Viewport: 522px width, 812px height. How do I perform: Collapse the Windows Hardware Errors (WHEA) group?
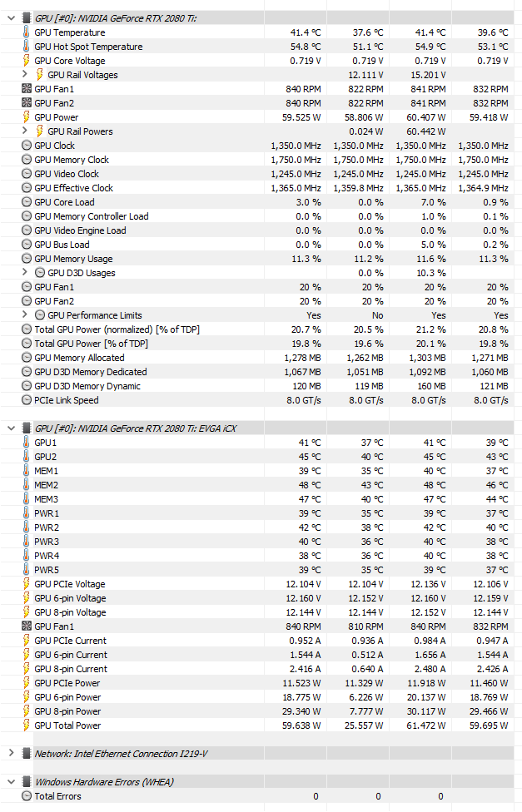(11, 782)
